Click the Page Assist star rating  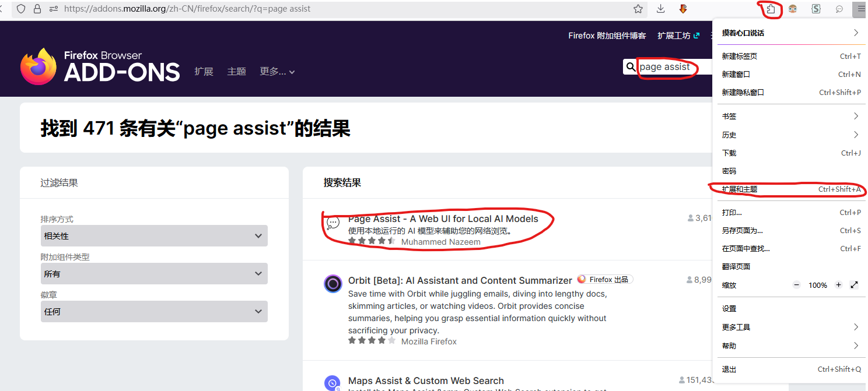pyautogui.click(x=372, y=241)
